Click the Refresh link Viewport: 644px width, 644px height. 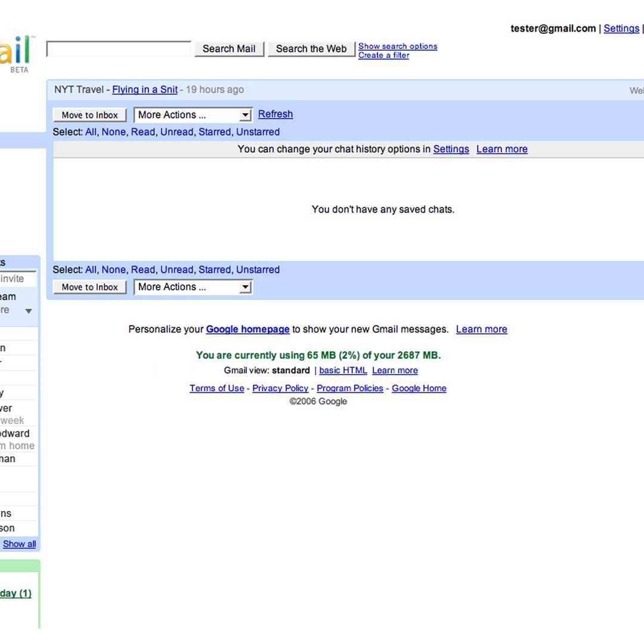coord(275,114)
